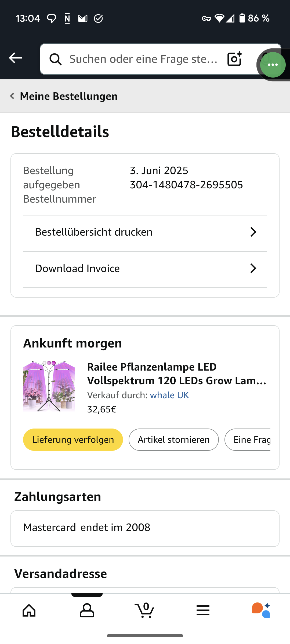Open seller link whale UK
The image size is (290, 644).
coord(169,395)
